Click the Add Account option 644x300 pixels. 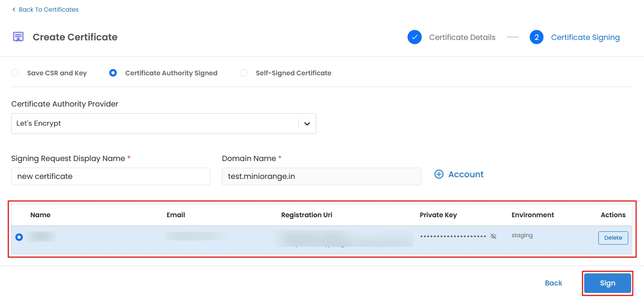point(459,174)
